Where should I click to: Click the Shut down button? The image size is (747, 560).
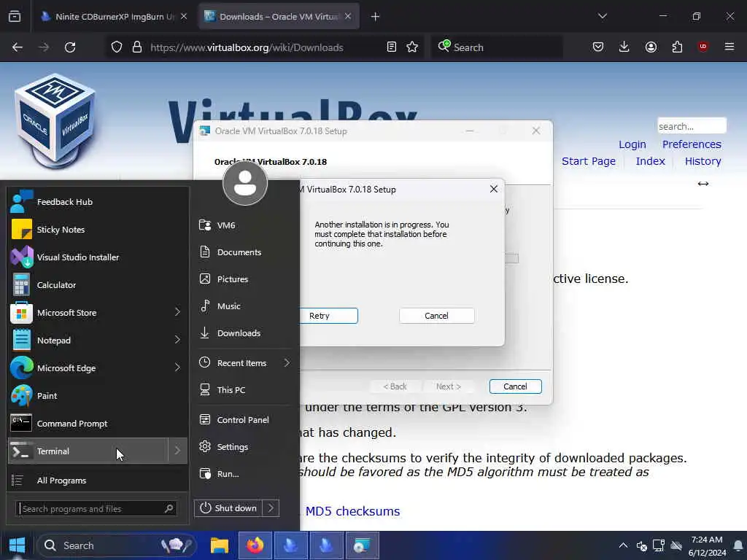click(228, 508)
